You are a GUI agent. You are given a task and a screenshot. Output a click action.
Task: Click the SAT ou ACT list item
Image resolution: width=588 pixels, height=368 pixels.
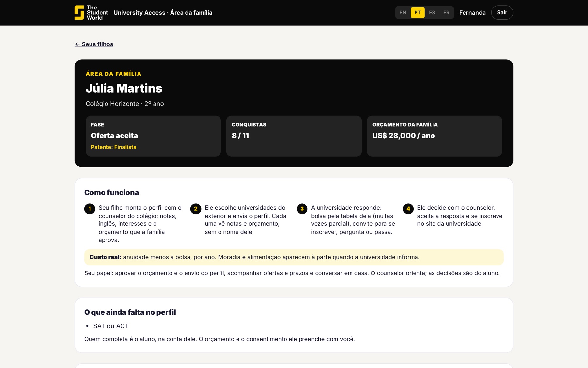[x=111, y=326]
